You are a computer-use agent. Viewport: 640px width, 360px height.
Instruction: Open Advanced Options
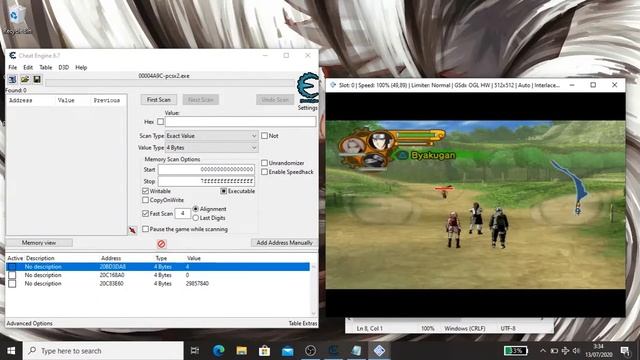pyautogui.click(x=29, y=323)
